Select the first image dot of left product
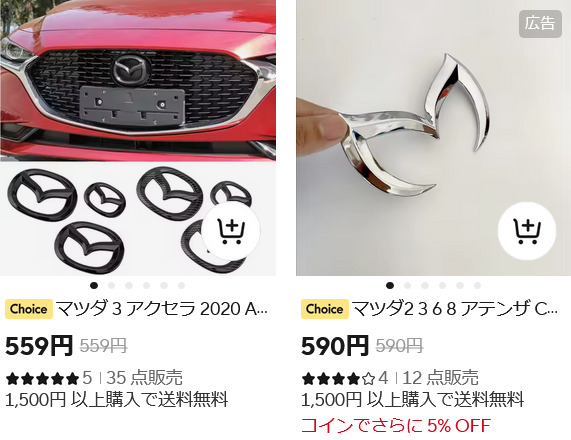The height and width of the screenshot is (440, 571). [94, 285]
